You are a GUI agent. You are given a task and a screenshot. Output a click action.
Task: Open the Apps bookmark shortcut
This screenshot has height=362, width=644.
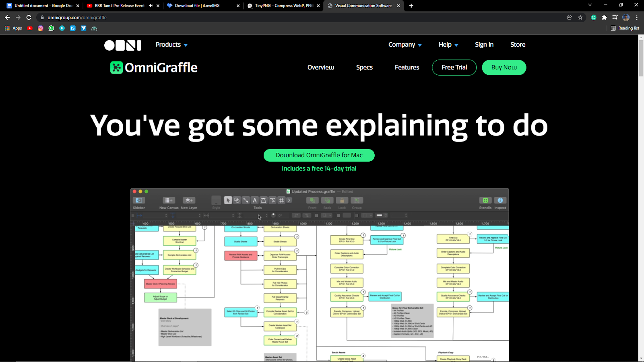[13, 28]
